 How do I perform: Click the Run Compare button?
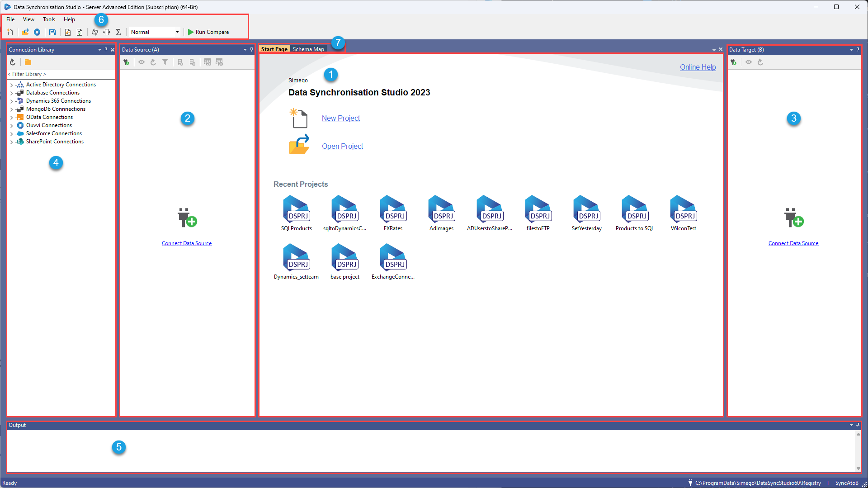tap(208, 32)
